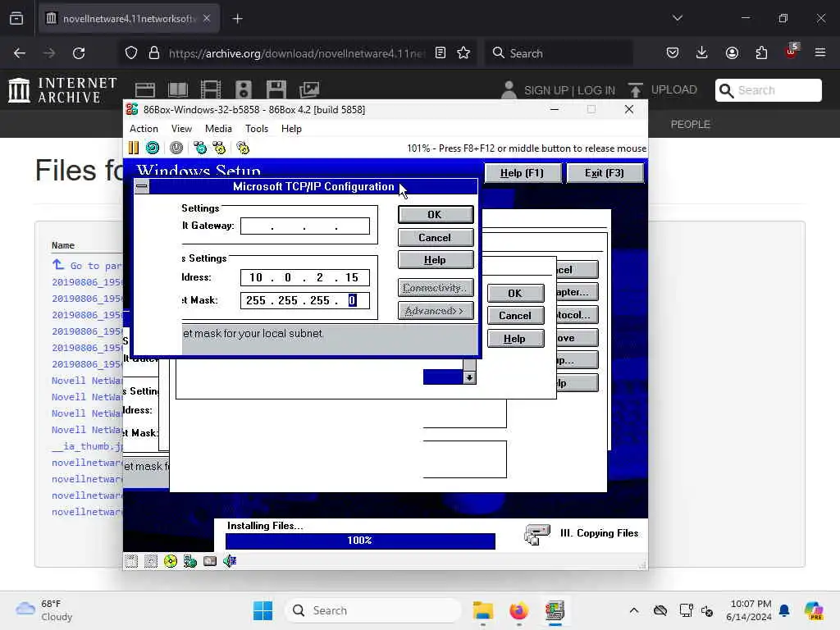Open Internet Archive texts book icon

tap(178, 90)
